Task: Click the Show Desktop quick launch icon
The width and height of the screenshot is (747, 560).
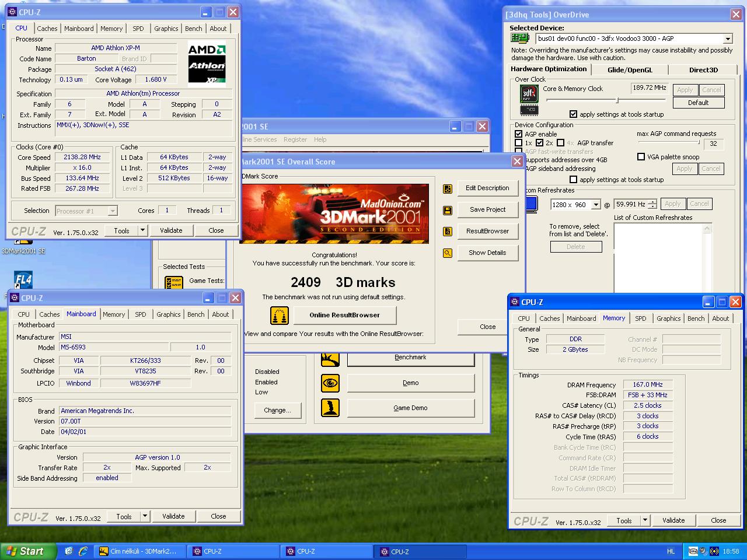Action: (68, 551)
